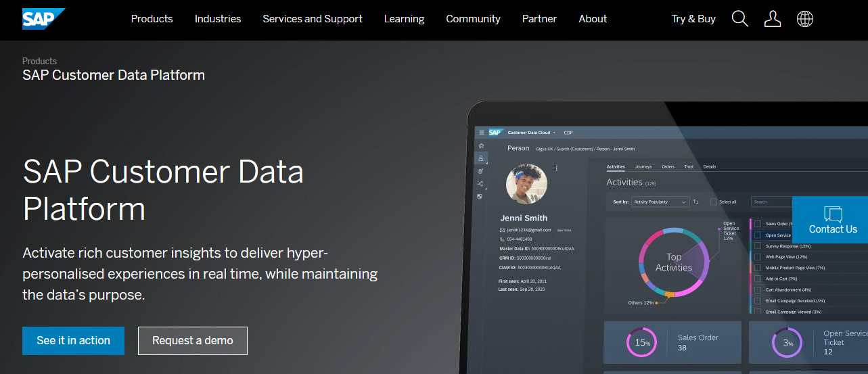Open the globe country selector icon
The image size is (868, 374).
[805, 19]
